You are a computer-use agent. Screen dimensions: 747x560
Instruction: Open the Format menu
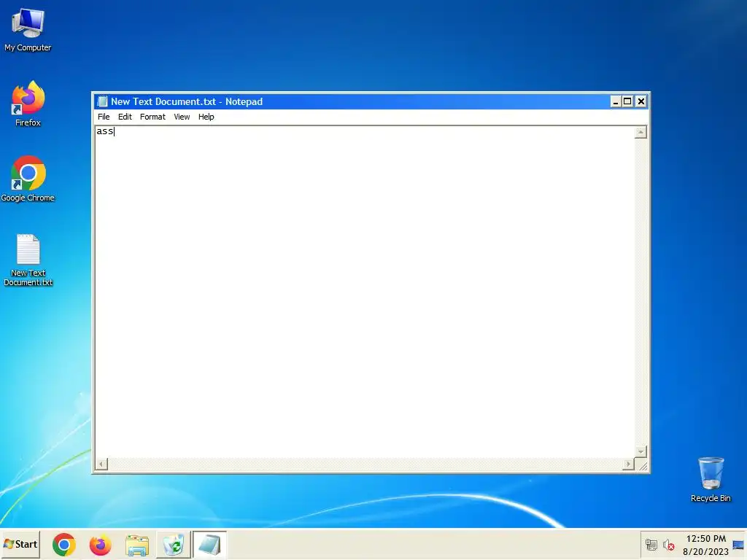click(152, 117)
